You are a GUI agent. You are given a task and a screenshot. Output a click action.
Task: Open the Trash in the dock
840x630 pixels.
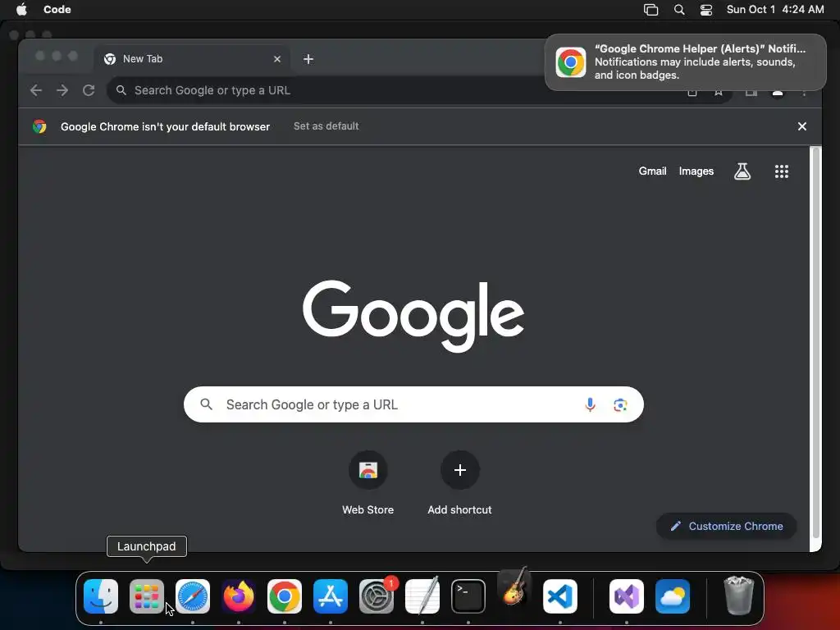point(739,596)
